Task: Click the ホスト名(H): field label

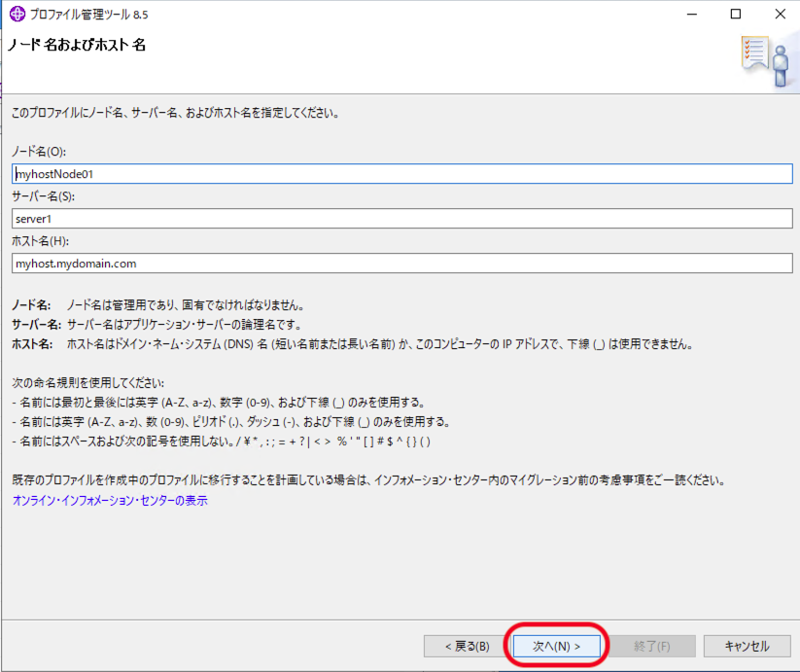Action: pos(40,241)
